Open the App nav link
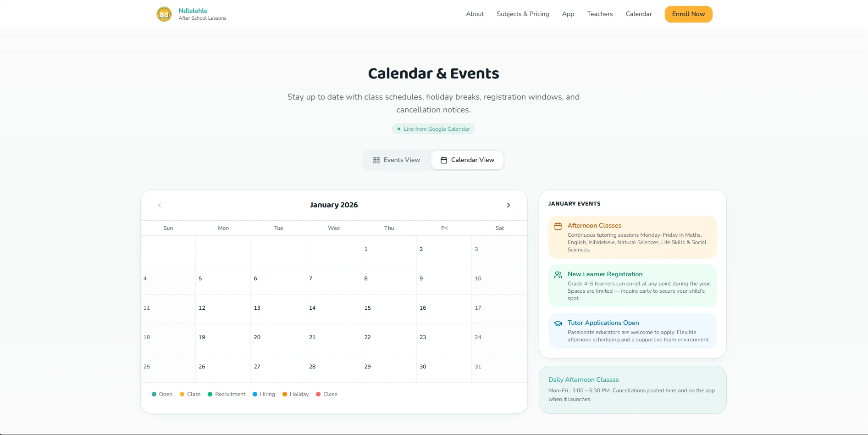 tap(568, 14)
